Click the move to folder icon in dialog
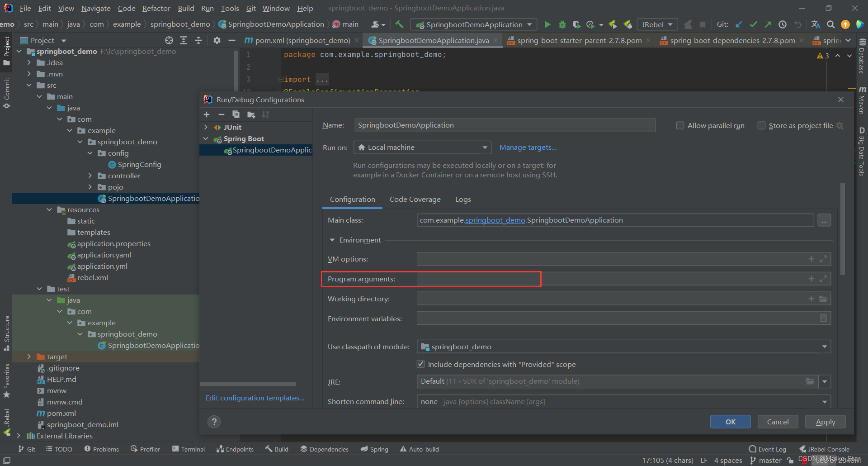The image size is (868, 466). coord(251,114)
